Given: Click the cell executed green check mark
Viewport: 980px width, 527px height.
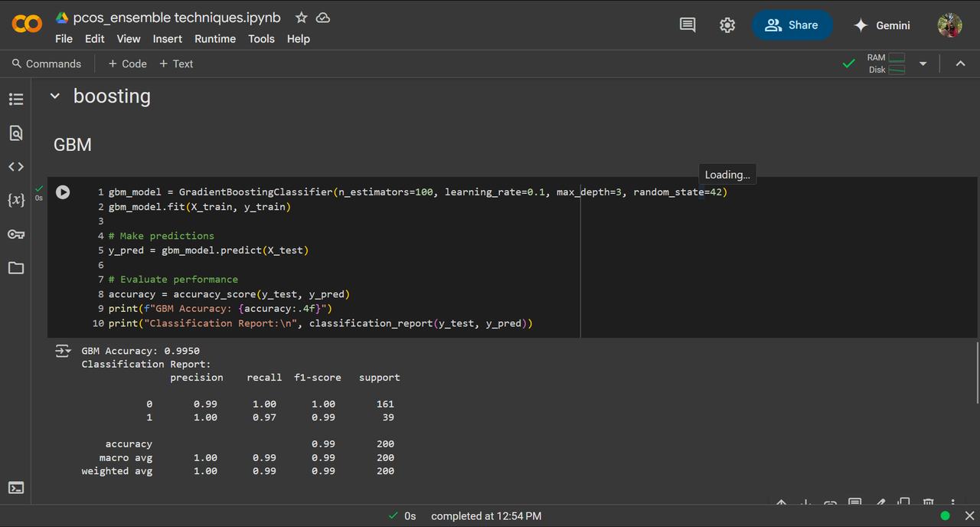Looking at the screenshot, I should click(x=38, y=188).
